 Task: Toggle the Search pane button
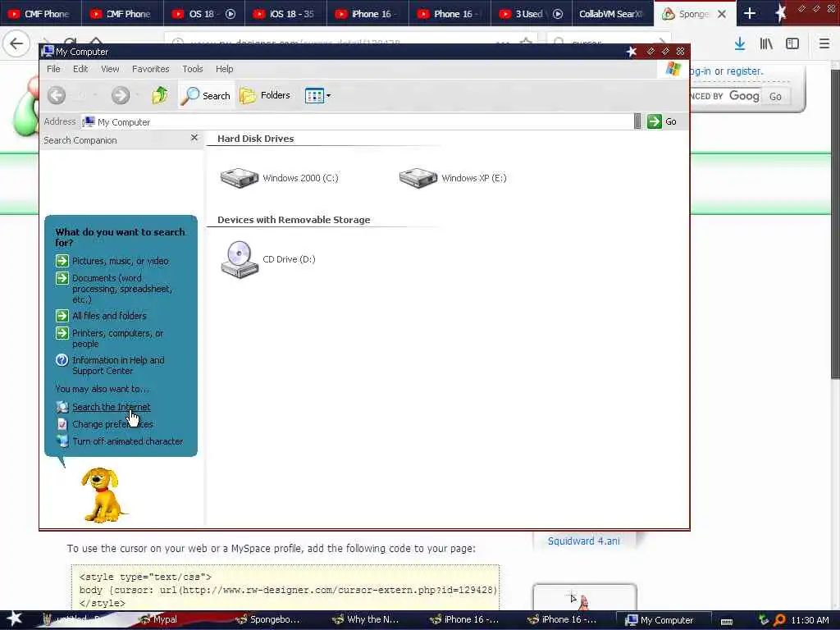pos(206,95)
